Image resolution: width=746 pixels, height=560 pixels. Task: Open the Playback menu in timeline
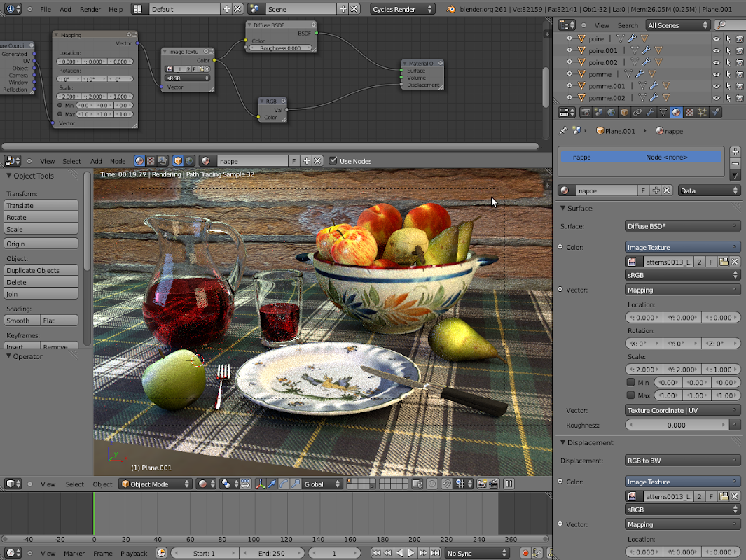click(x=134, y=553)
